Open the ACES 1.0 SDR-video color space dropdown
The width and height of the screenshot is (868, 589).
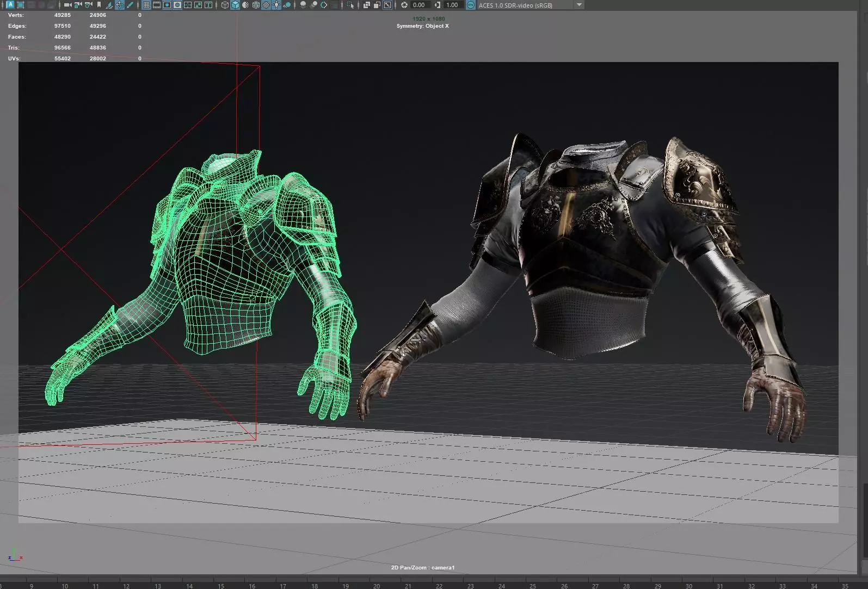tap(531, 5)
